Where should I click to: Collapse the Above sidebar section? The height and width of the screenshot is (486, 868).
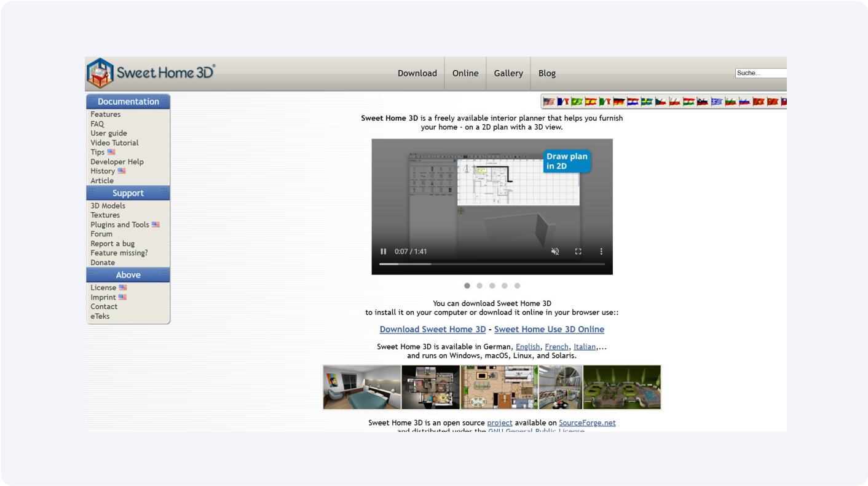pos(128,275)
